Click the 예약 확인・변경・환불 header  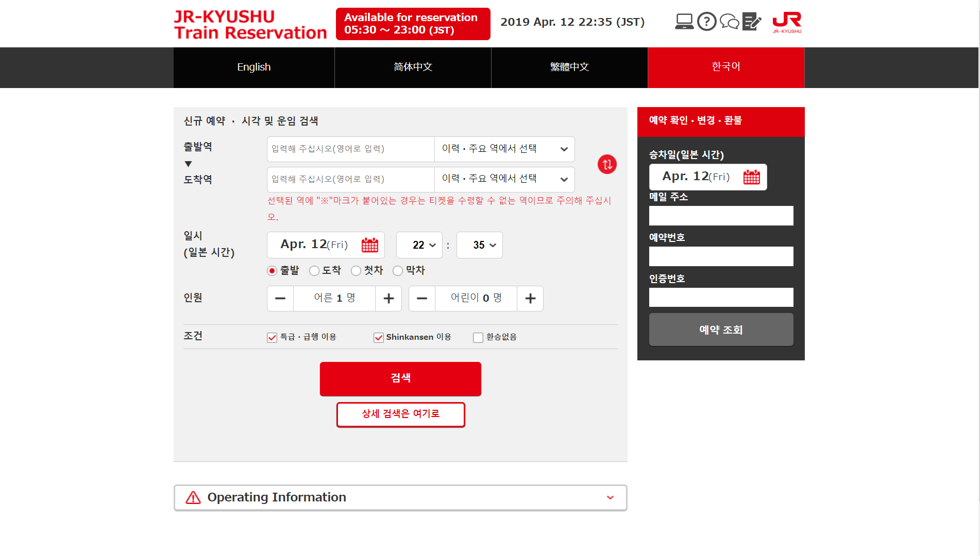pyautogui.click(x=721, y=121)
